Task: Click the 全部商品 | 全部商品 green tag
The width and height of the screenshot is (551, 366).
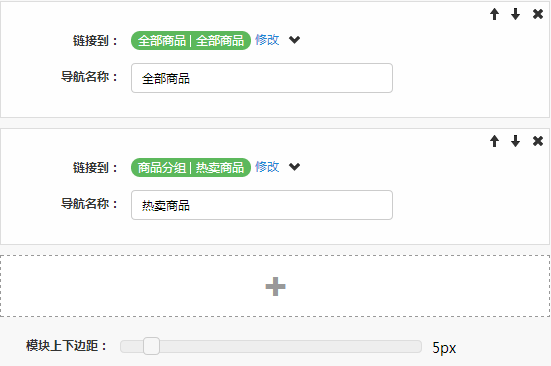Action: click(191, 40)
